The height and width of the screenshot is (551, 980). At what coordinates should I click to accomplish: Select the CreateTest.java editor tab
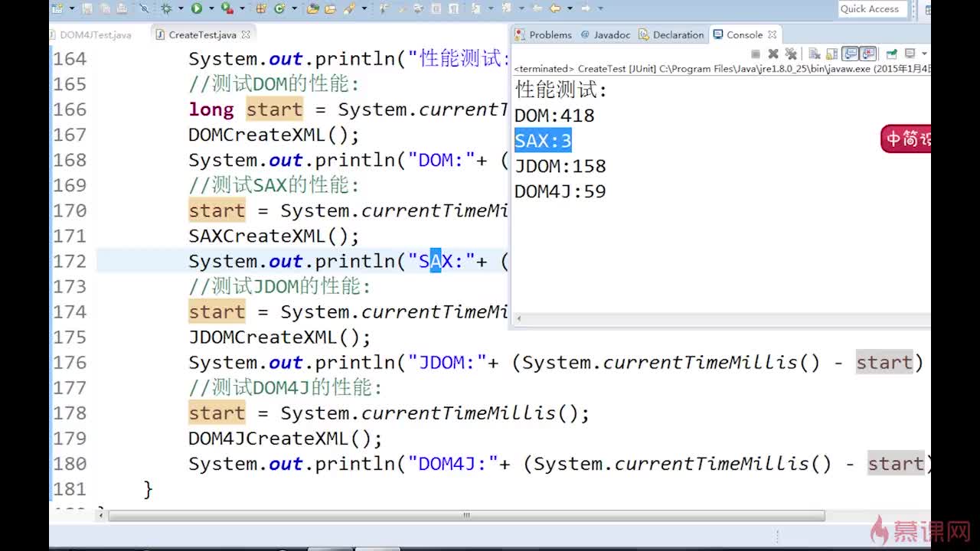tap(202, 34)
